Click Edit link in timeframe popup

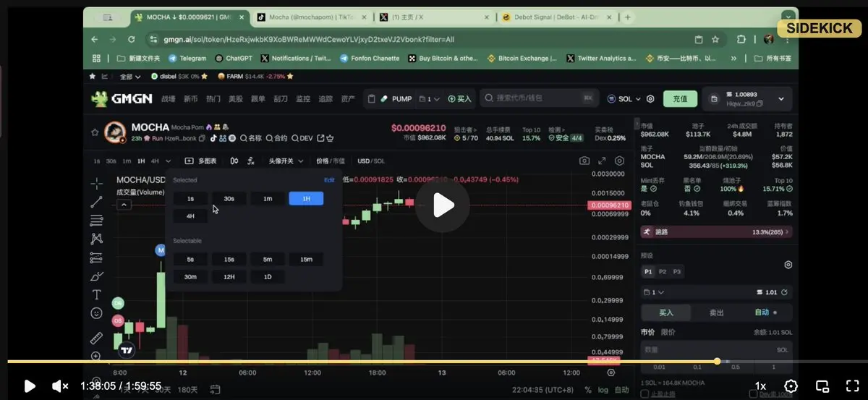coord(329,180)
